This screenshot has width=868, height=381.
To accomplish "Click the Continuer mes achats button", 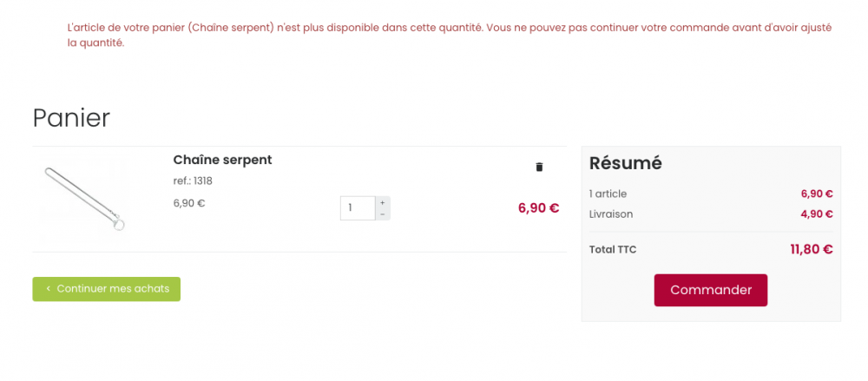I will click(x=107, y=289).
